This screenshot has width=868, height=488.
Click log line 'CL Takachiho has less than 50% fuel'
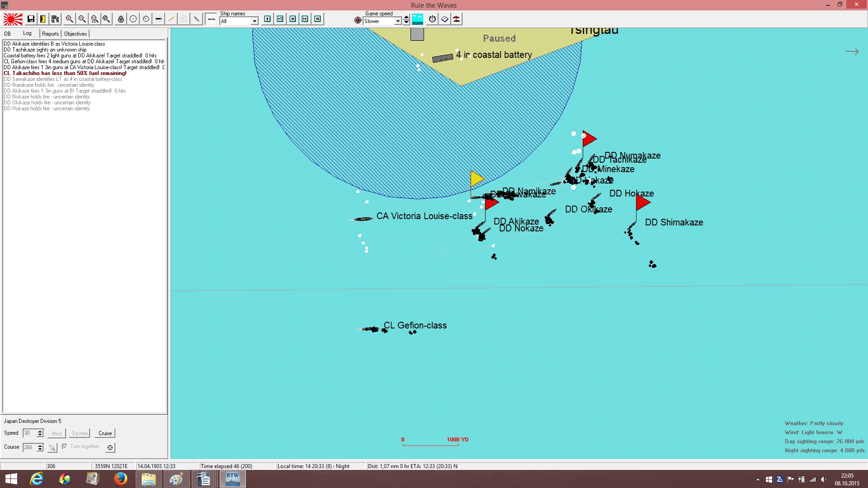pos(65,73)
